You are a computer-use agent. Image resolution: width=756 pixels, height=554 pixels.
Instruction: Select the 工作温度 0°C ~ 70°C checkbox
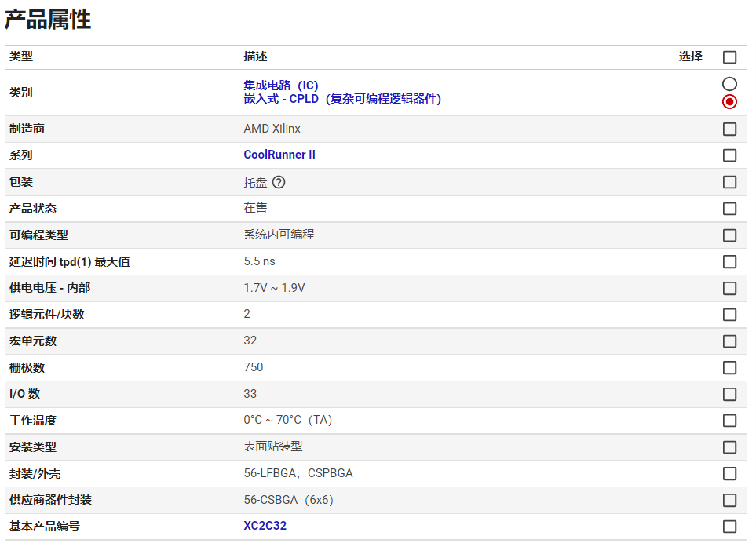click(729, 421)
